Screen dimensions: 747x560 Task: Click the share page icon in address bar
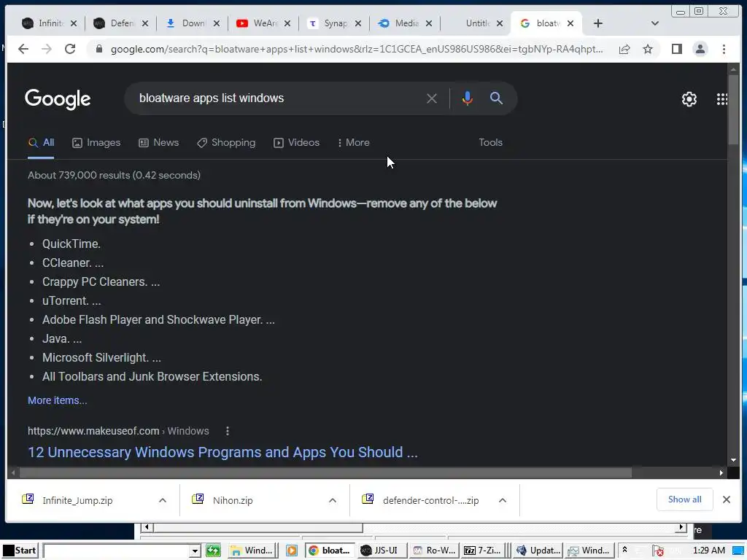click(624, 49)
